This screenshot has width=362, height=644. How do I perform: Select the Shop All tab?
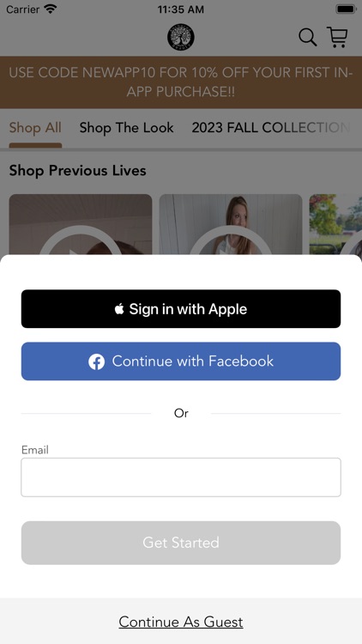pyautogui.click(x=35, y=128)
